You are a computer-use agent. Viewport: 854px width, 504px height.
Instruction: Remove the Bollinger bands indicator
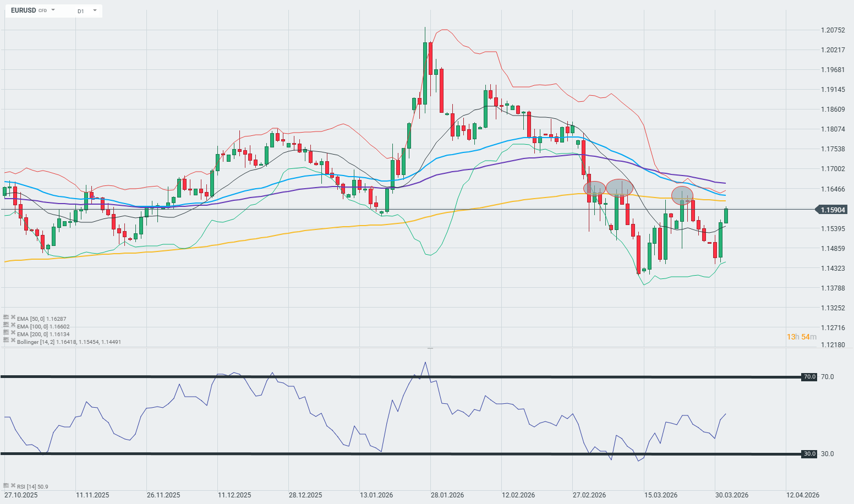tap(13, 341)
